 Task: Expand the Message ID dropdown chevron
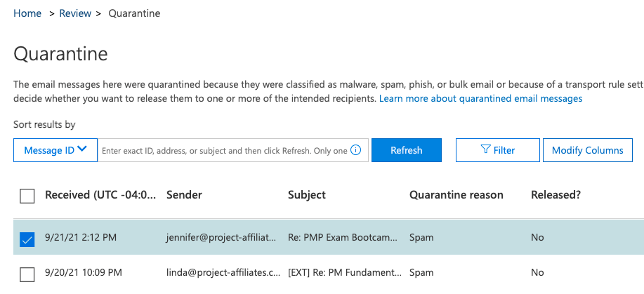[x=81, y=149]
